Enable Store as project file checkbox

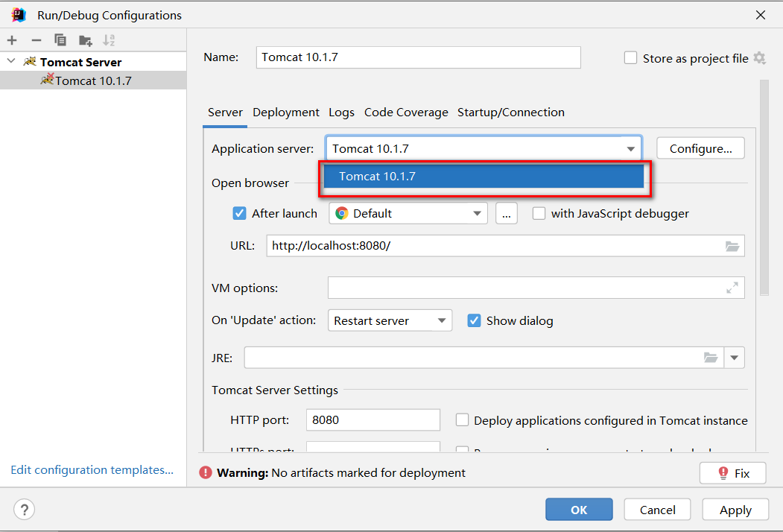point(631,58)
